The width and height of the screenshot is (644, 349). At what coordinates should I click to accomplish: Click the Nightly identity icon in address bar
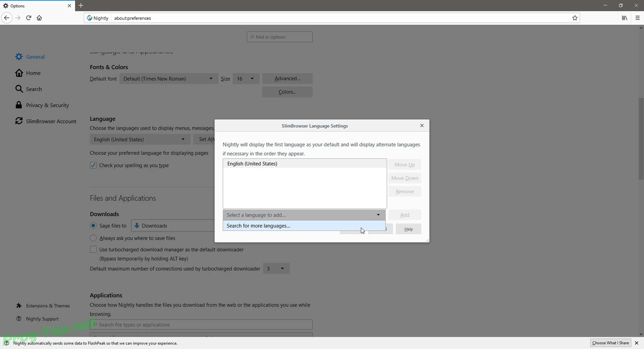[97, 18]
